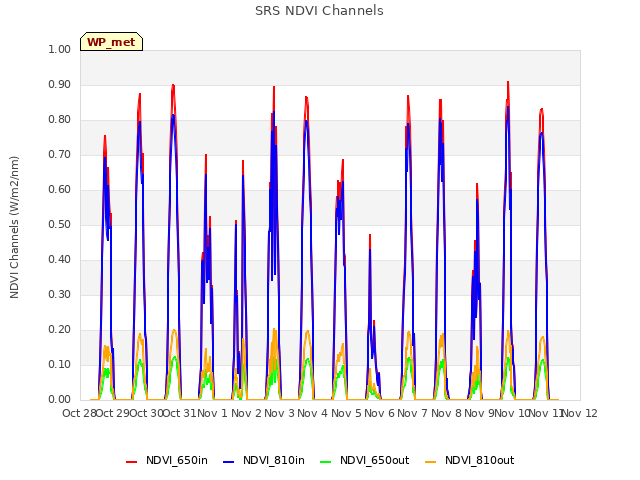Click the 0.80 y-axis tick label
The image size is (640, 480).
point(60,120)
